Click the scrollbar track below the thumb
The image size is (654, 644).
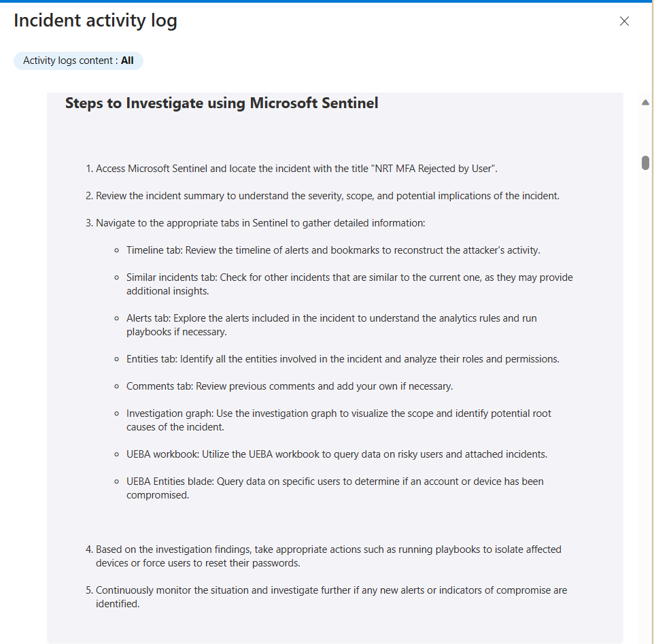[x=645, y=408]
